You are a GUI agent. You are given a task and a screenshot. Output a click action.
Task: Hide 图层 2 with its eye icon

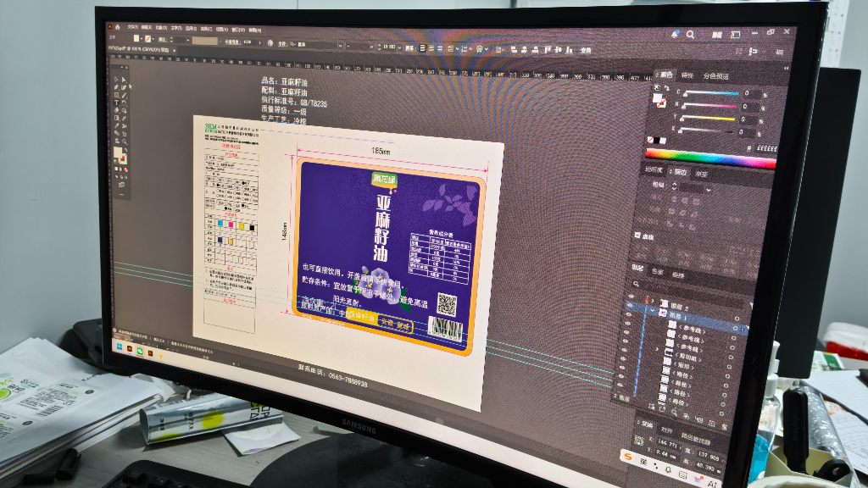(x=631, y=296)
